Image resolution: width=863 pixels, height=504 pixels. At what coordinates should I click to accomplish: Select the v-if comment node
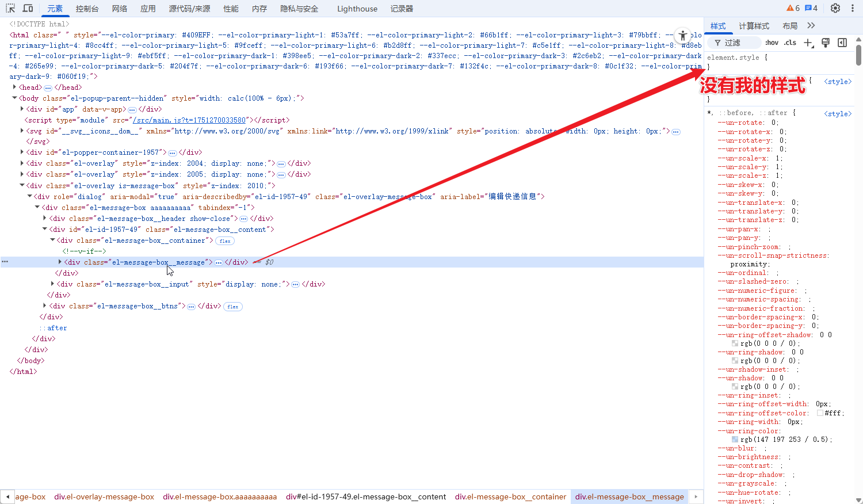point(84,251)
